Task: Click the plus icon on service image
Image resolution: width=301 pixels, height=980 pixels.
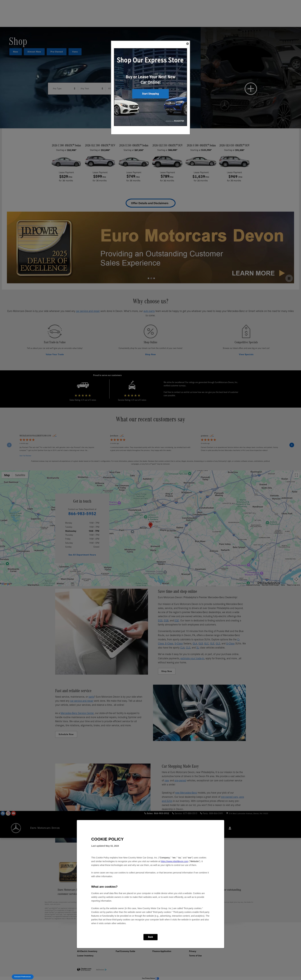Action: point(251,89)
